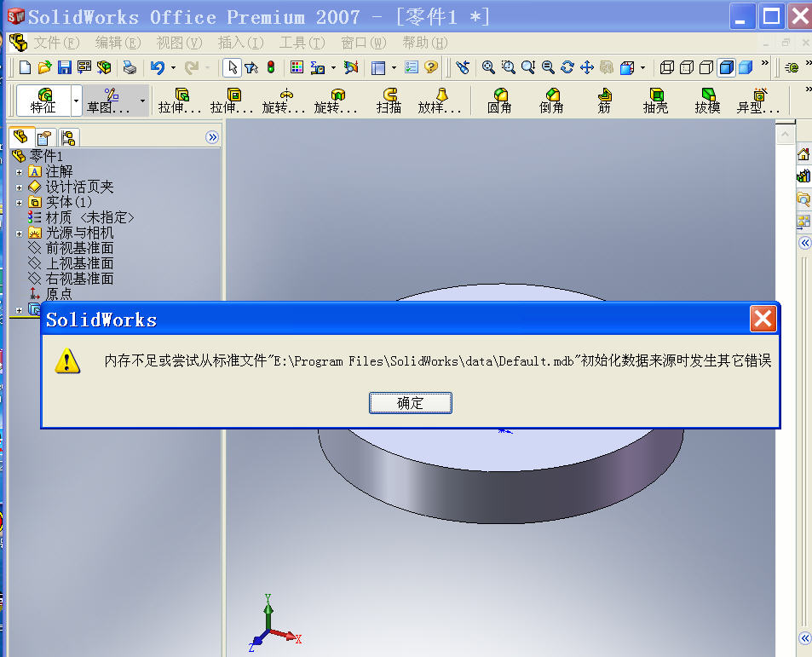This screenshot has height=657, width=812.
Task: Click the New document icon
Action: (25, 67)
